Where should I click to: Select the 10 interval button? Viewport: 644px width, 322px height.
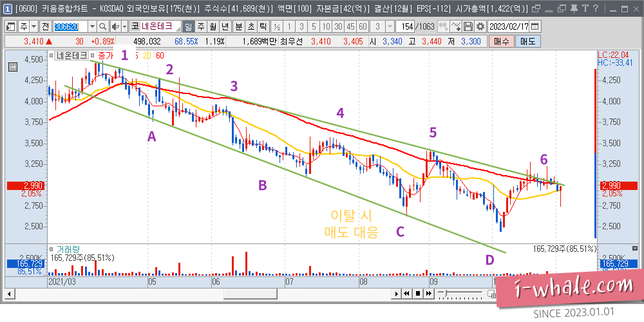click(x=326, y=26)
